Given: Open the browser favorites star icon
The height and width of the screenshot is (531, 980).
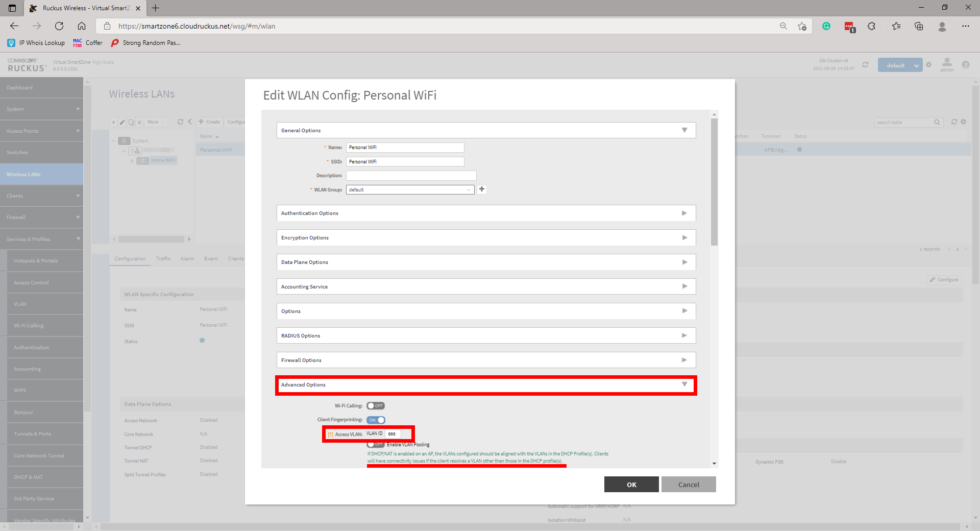Looking at the screenshot, I should (x=896, y=26).
